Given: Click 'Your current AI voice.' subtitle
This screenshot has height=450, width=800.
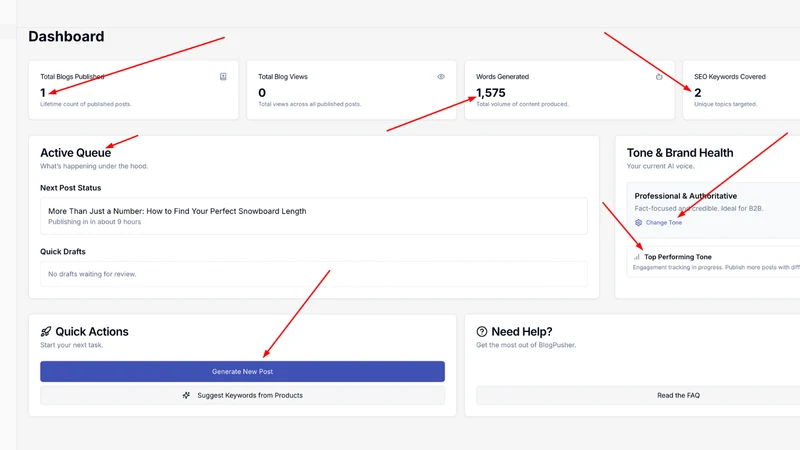Looking at the screenshot, I should [660, 166].
